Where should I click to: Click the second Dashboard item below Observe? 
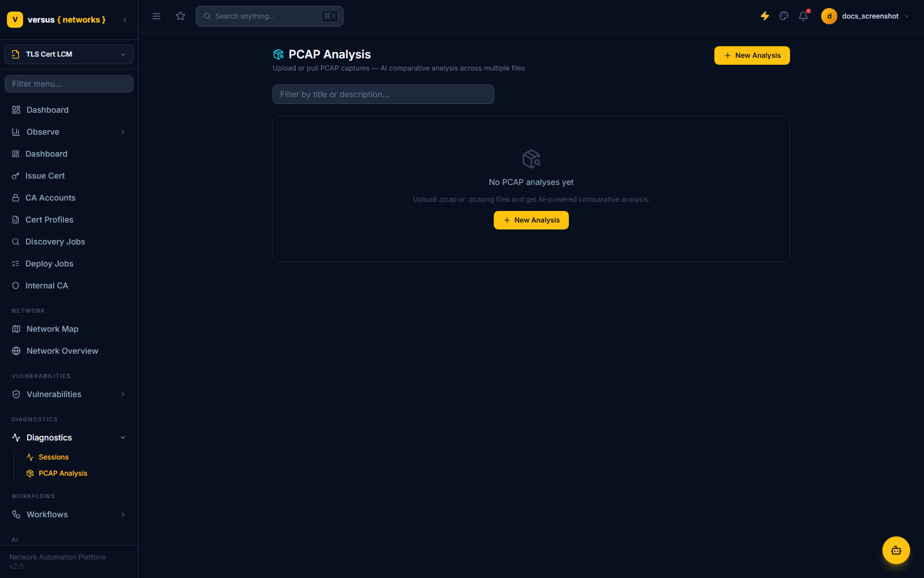(x=69, y=154)
